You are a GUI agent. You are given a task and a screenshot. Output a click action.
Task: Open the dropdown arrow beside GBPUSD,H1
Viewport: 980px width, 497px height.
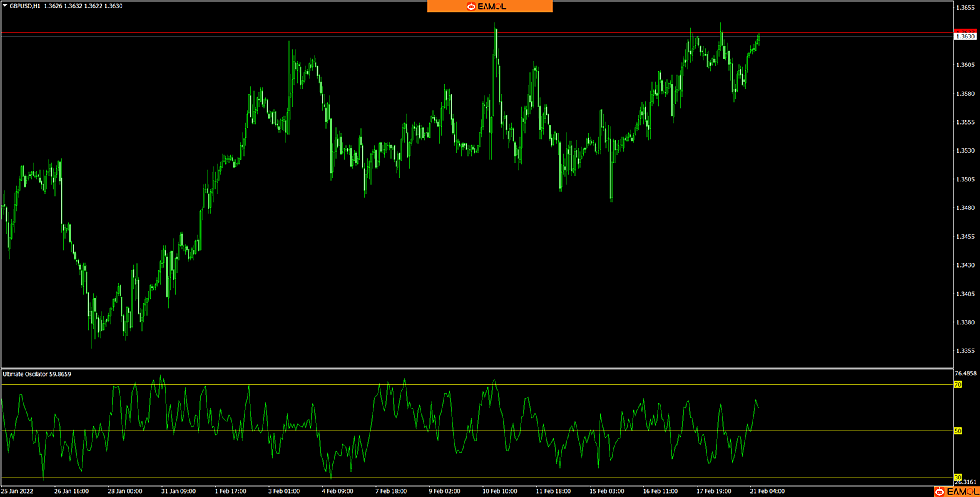click(x=5, y=6)
